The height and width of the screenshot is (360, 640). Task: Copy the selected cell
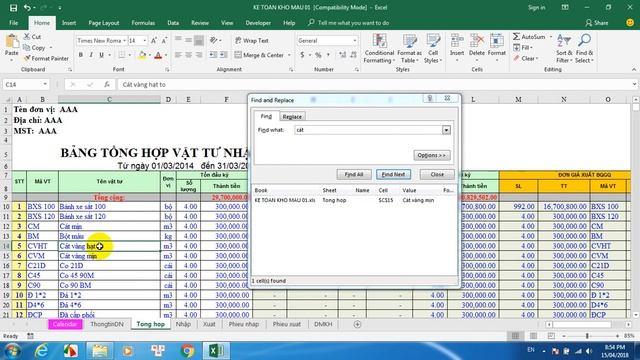pos(34,48)
